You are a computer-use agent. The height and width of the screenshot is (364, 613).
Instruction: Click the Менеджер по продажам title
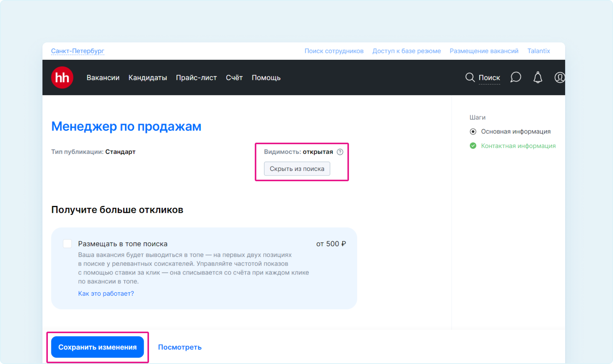[x=126, y=126]
